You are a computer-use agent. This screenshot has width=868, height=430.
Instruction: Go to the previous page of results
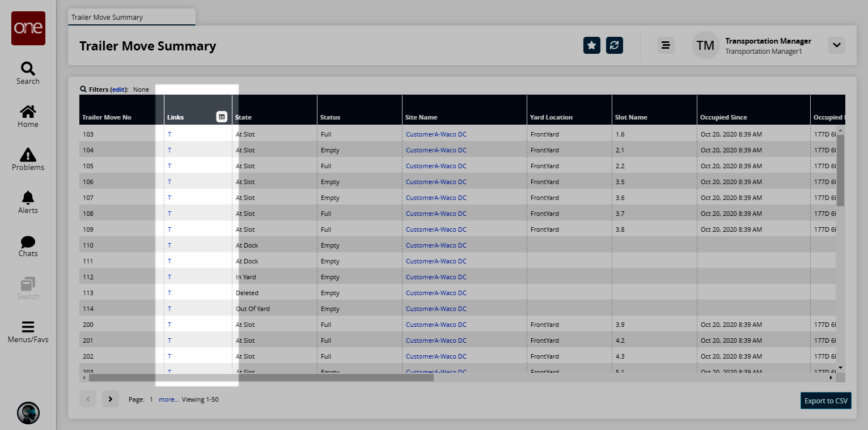point(88,399)
